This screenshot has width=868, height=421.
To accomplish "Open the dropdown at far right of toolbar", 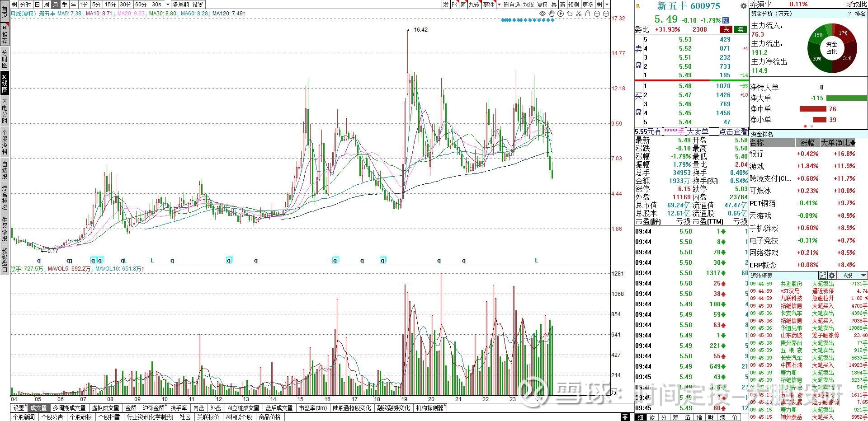I will [607, 5].
